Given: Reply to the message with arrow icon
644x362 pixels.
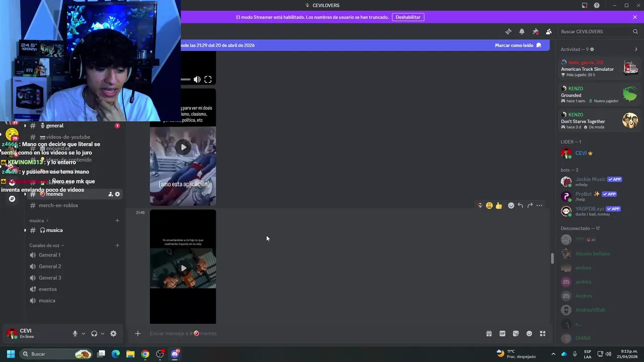Looking at the screenshot, I should pos(520,206).
